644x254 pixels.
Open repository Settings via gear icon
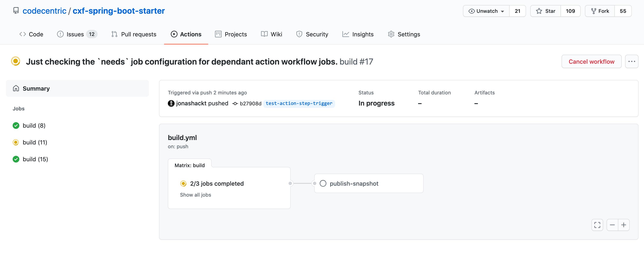tap(391, 34)
